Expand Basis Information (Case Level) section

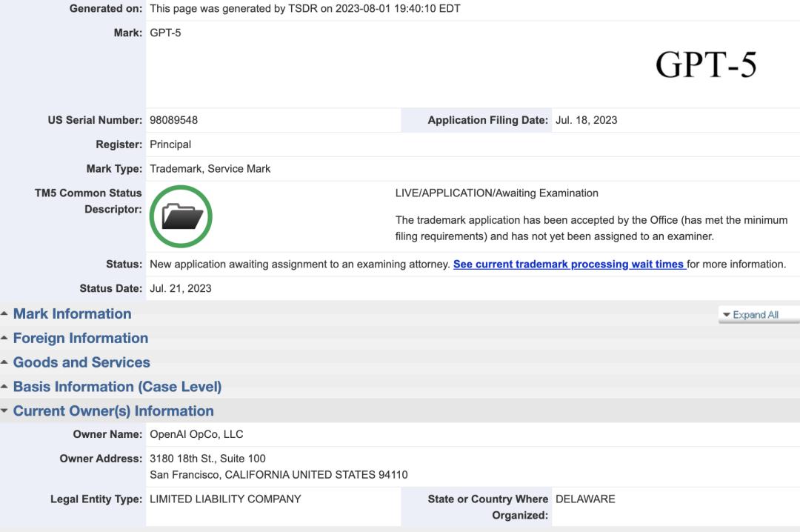117,387
